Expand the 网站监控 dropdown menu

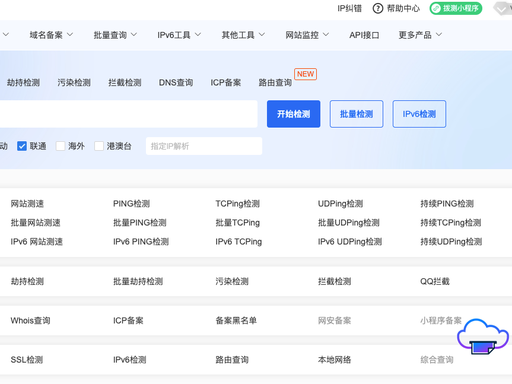pos(307,35)
